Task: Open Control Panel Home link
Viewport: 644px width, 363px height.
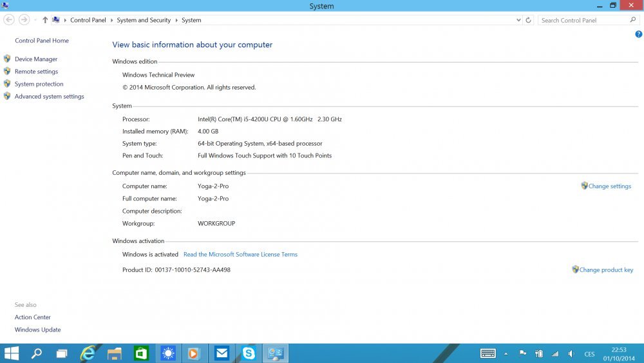Action: point(42,41)
